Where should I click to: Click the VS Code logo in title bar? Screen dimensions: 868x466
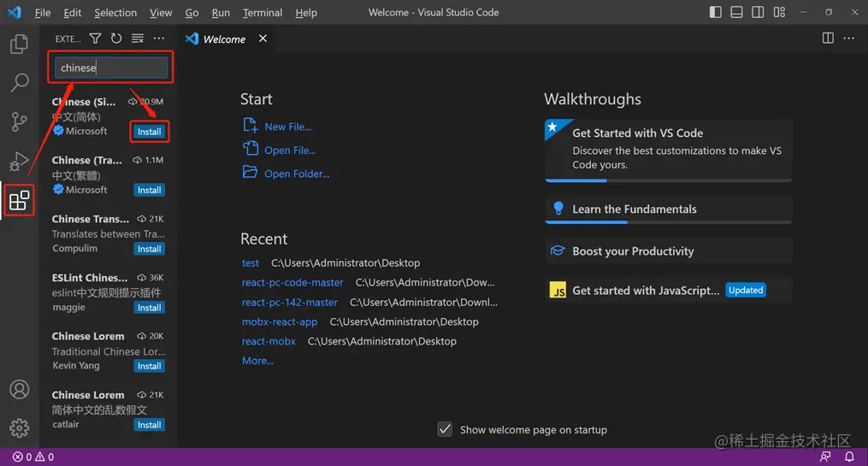coord(15,12)
